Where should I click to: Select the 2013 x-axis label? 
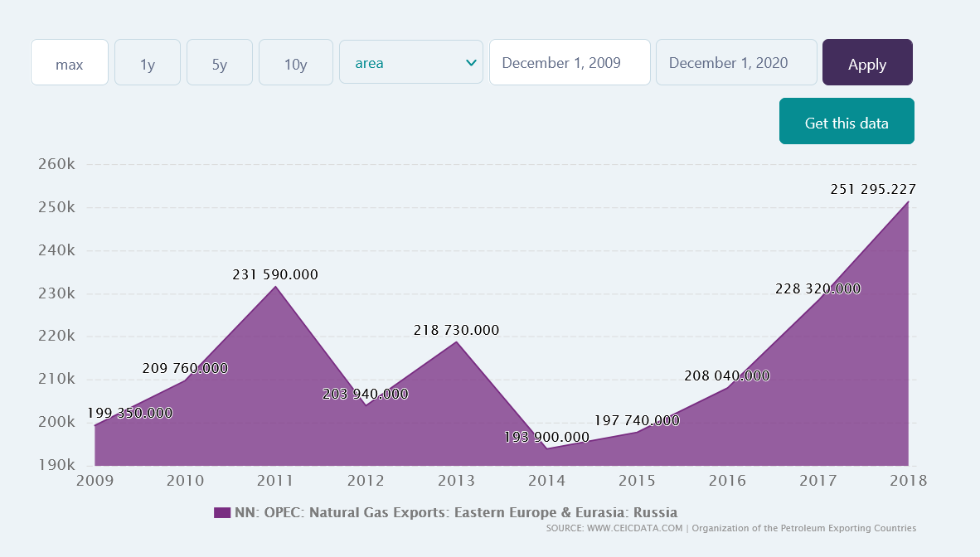456,481
